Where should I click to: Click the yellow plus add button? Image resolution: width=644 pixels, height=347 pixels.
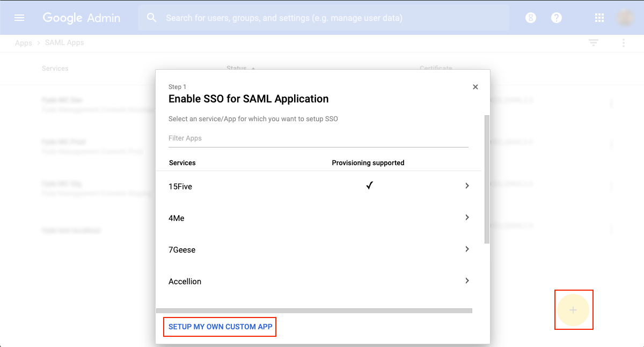[573, 310]
